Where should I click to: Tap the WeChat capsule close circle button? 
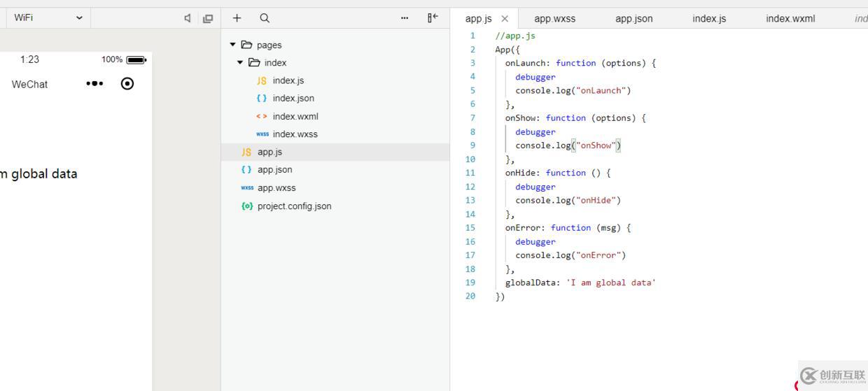coord(127,84)
